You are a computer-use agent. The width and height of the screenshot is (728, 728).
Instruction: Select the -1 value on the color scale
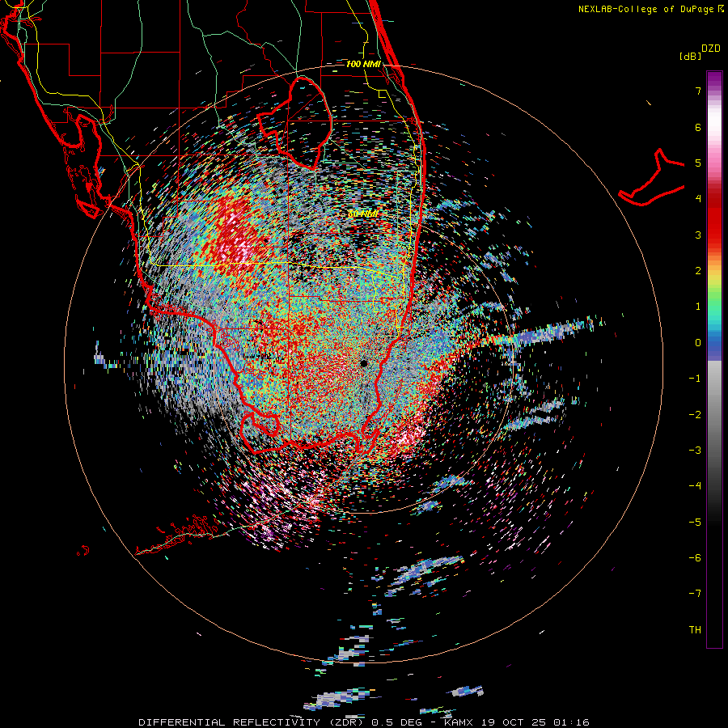695,379
